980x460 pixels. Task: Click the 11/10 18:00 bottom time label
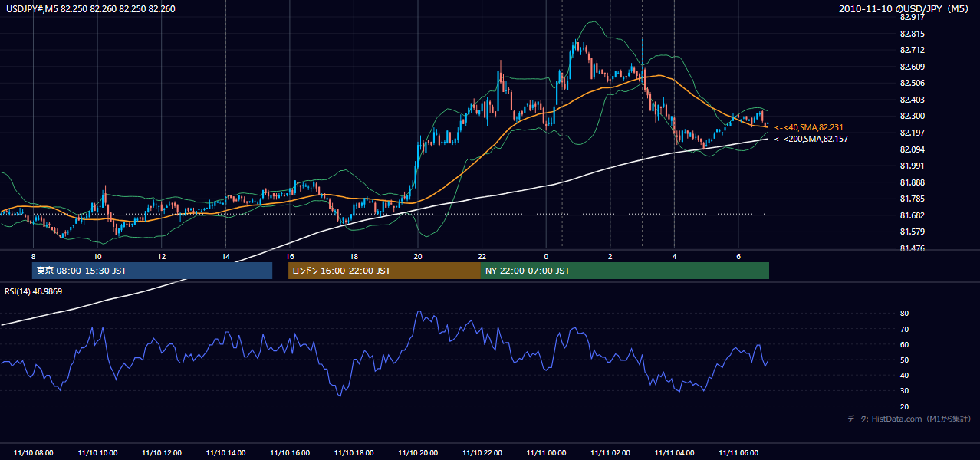pos(354,453)
